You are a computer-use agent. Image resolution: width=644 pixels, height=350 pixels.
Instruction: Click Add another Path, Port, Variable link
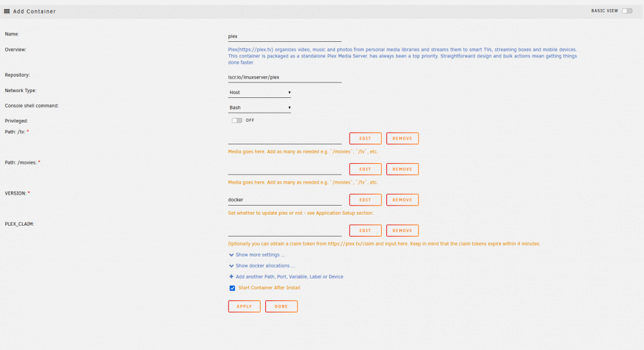coord(289,277)
